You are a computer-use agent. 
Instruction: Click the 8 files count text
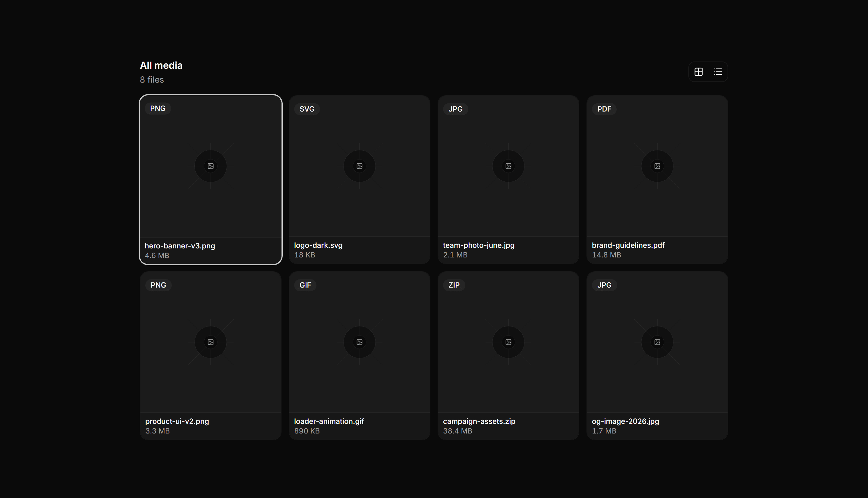pos(152,80)
